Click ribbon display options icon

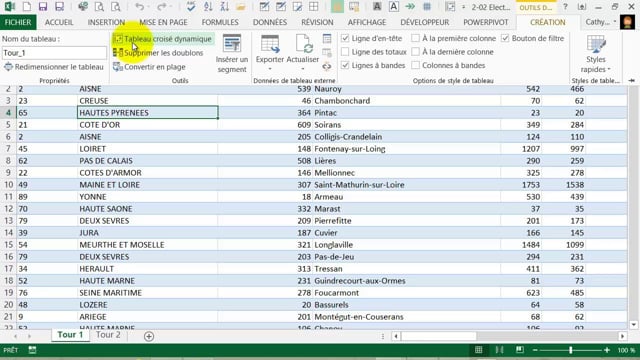(x=582, y=7)
